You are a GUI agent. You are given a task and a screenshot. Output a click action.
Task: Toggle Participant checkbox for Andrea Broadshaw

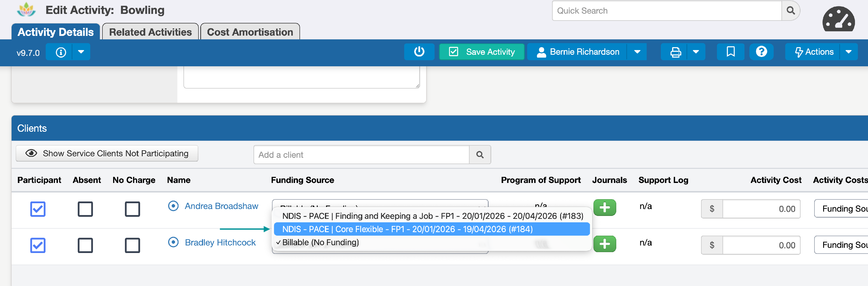pyautogui.click(x=38, y=209)
